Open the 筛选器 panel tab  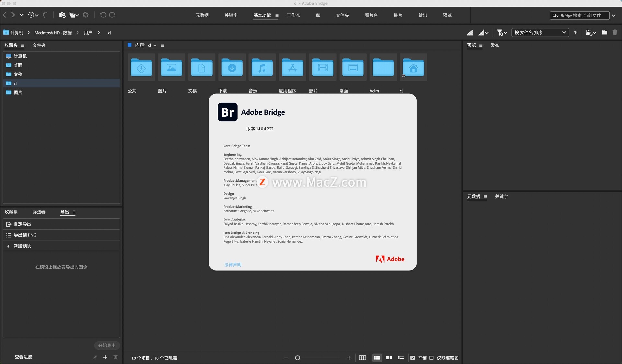(x=39, y=212)
